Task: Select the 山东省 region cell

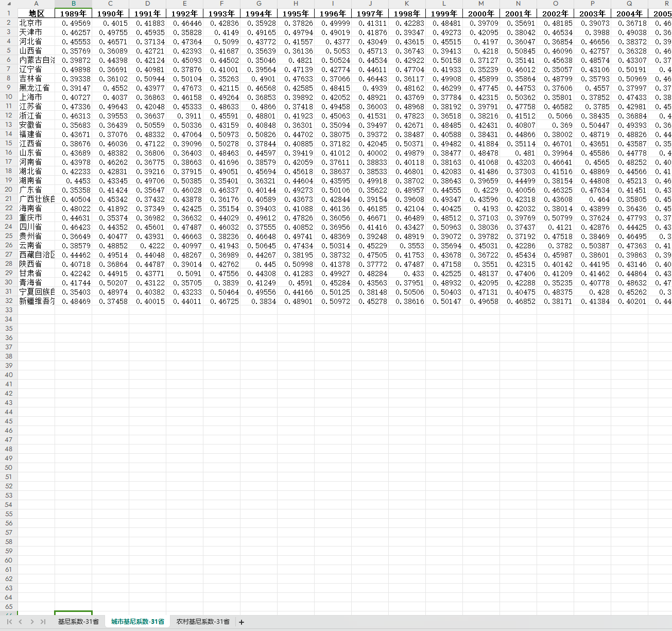Action: [x=36, y=152]
